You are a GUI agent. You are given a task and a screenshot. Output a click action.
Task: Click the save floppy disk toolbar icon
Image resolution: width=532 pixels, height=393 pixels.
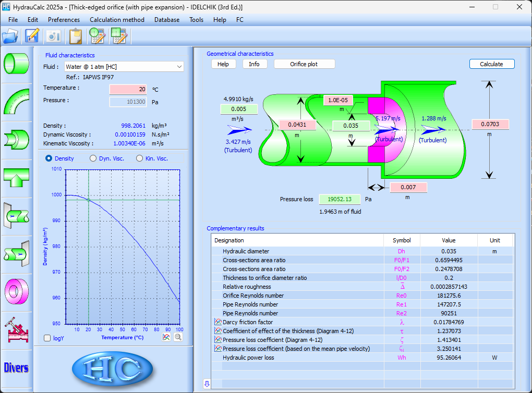32,36
